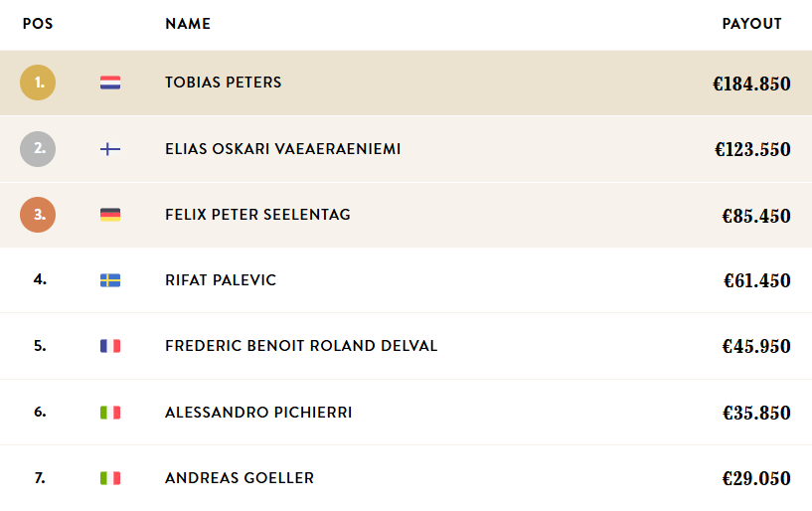Viewport: 812px width, 511px height.
Task: Click Andreas Goeller's €29.050 payout
Action: pos(756,479)
